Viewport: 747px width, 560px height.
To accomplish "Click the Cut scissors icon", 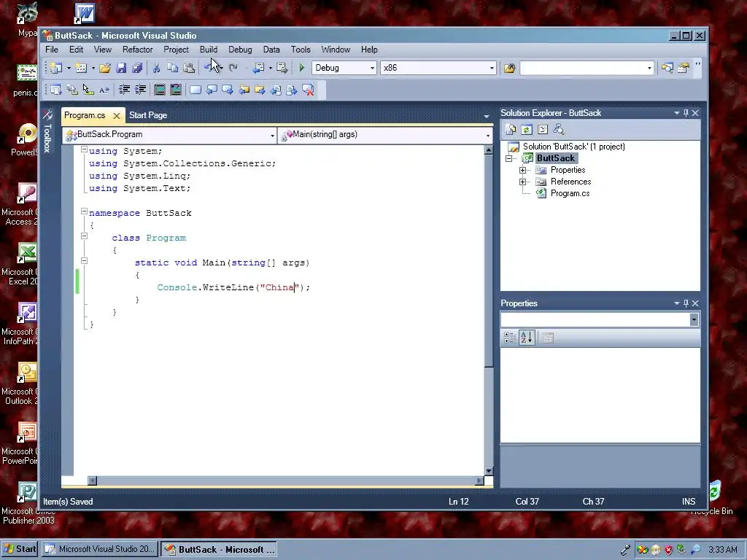I will [x=156, y=68].
